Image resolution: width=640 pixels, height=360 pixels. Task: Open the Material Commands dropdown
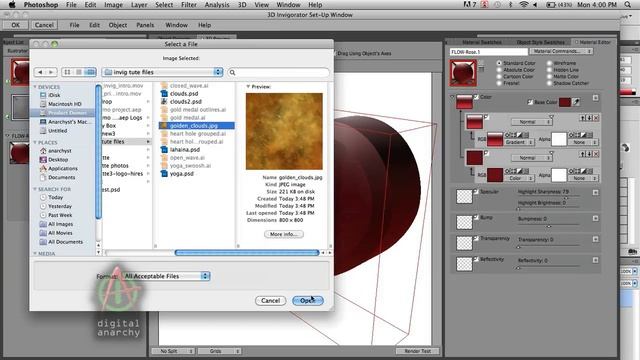point(561,51)
